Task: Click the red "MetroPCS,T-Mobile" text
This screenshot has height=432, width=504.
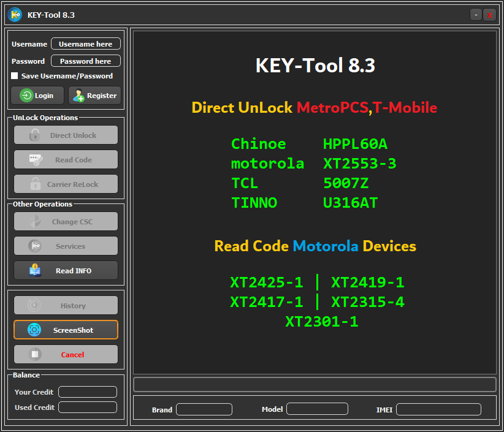Action: 367,108
